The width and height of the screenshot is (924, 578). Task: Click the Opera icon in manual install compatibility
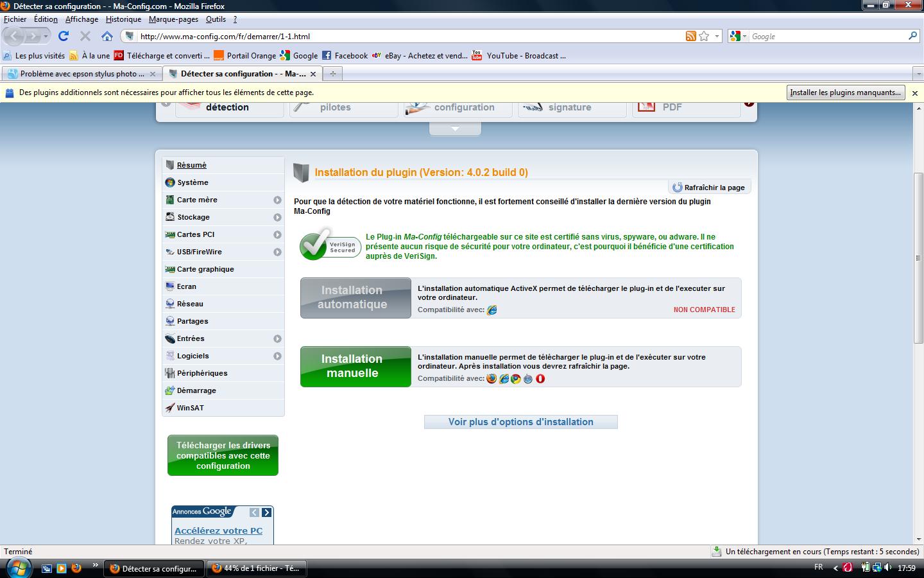(x=540, y=379)
